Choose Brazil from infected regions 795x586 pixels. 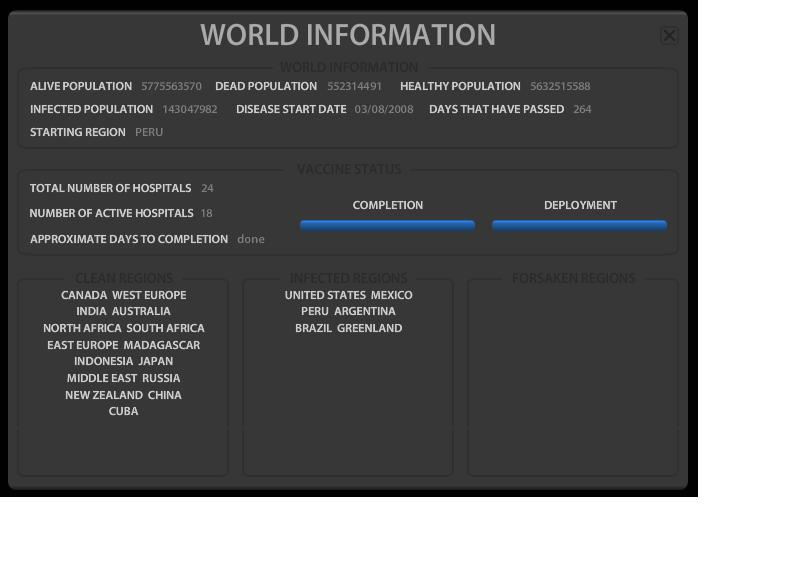[313, 328]
